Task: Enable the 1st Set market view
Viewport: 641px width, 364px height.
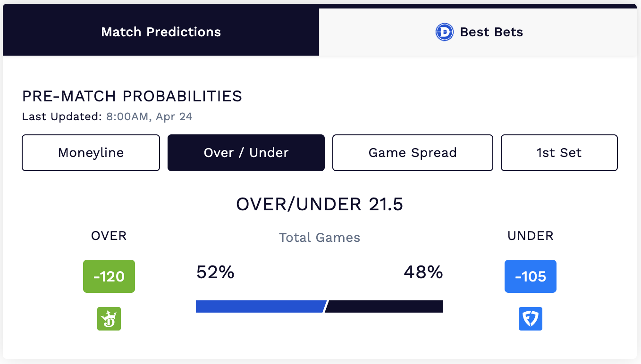Action: [x=559, y=153]
